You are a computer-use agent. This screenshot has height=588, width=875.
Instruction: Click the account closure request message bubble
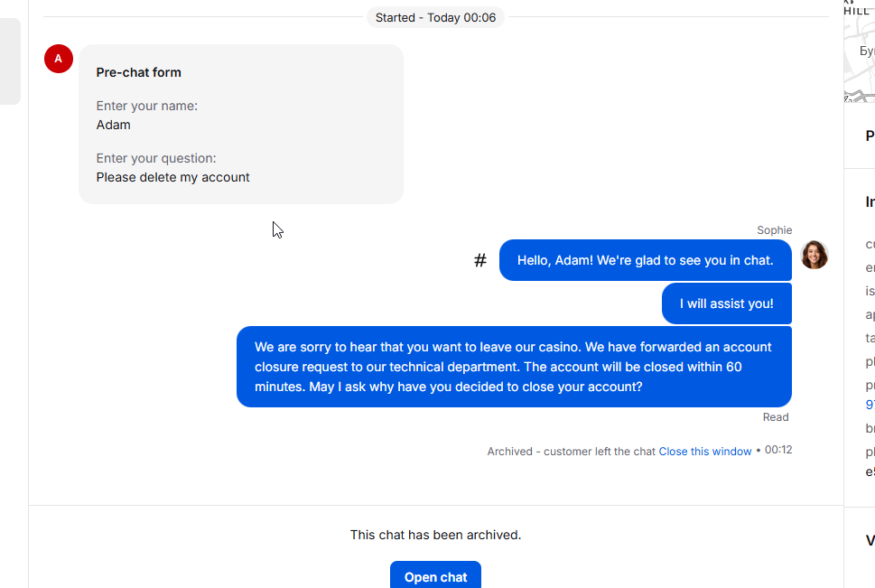(x=513, y=367)
